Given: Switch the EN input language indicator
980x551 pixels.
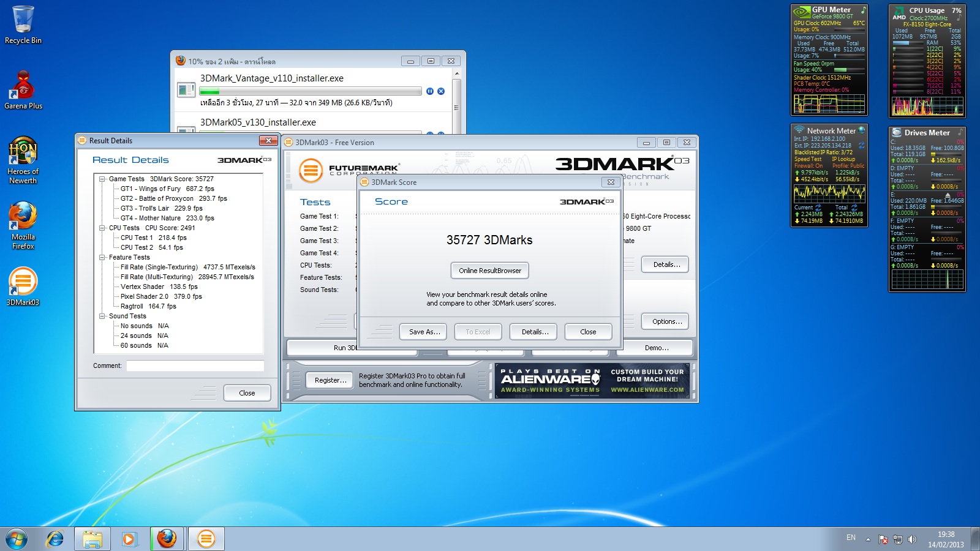Looking at the screenshot, I should coord(851,538).
